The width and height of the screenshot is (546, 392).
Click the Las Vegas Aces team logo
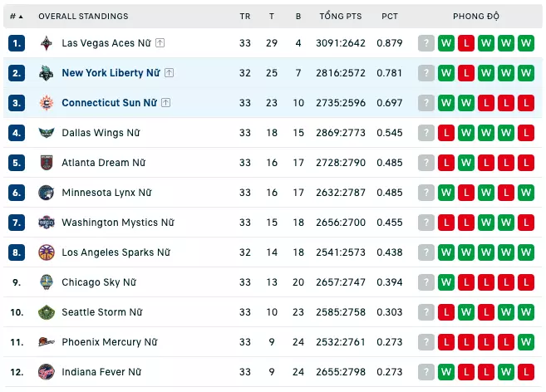tap(47, 43)
